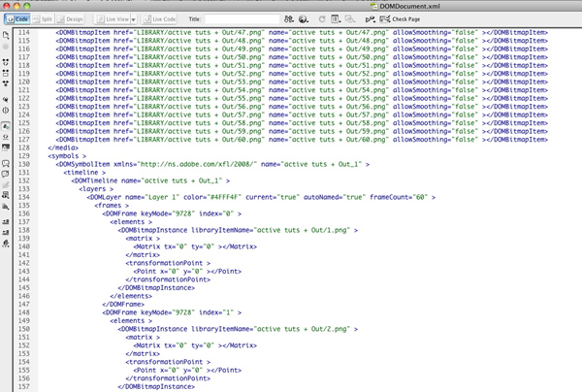Click the DOMDocument.xml title bar file icon
This screenshot has height=392, width=582.
(x=373, y=6)
